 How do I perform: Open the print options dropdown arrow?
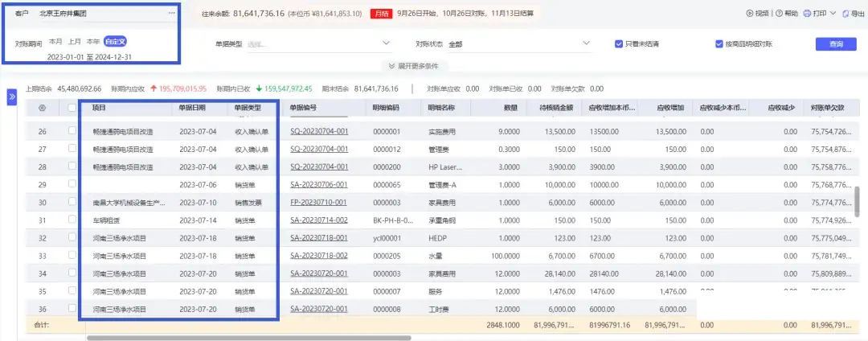click(833, 14)
